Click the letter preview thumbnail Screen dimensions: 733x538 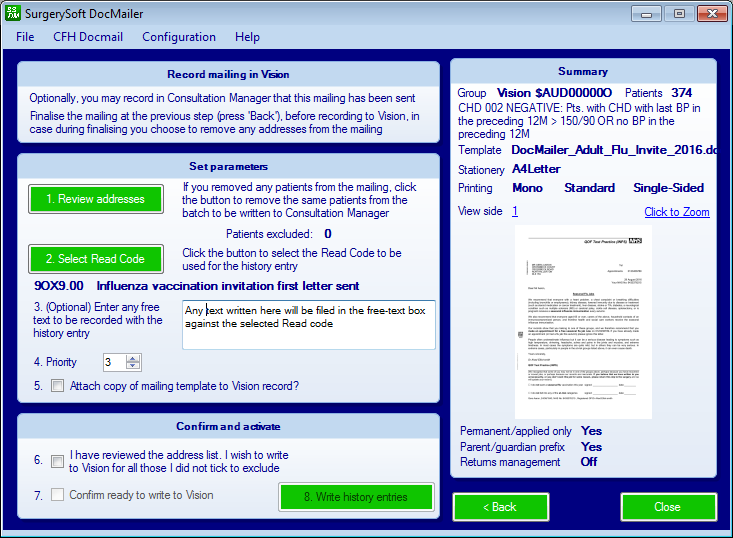(583, 322)
